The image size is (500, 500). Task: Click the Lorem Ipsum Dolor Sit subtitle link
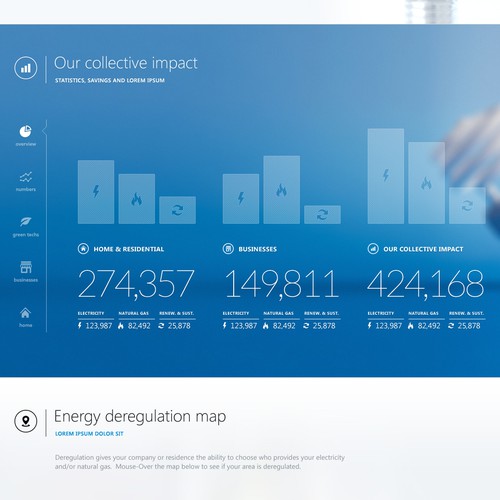click(89, 434)
